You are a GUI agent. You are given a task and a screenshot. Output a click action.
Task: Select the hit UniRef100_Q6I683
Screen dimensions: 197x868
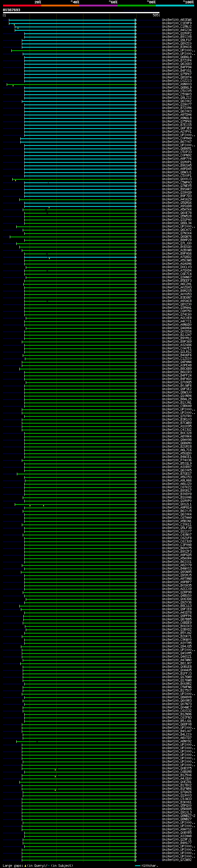[177, 64]
